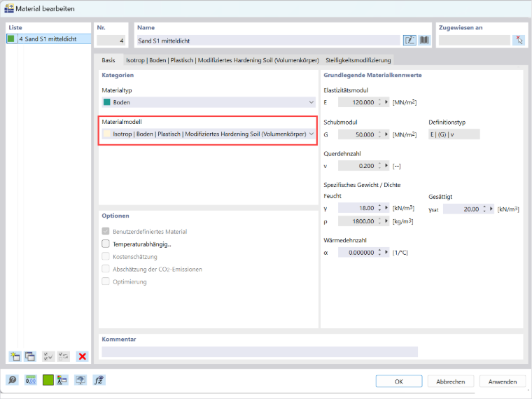Click the view/eye icon in bottom toolbar
The width and height of the screenshot is (532, 399).
click(x=80, y=380)
